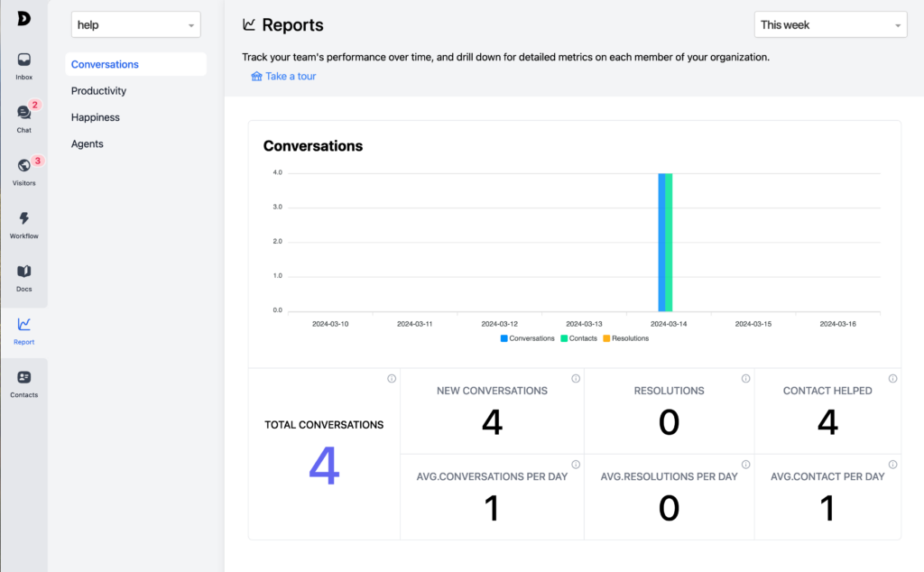Switch to the Productivity report tab

point(98,90)
